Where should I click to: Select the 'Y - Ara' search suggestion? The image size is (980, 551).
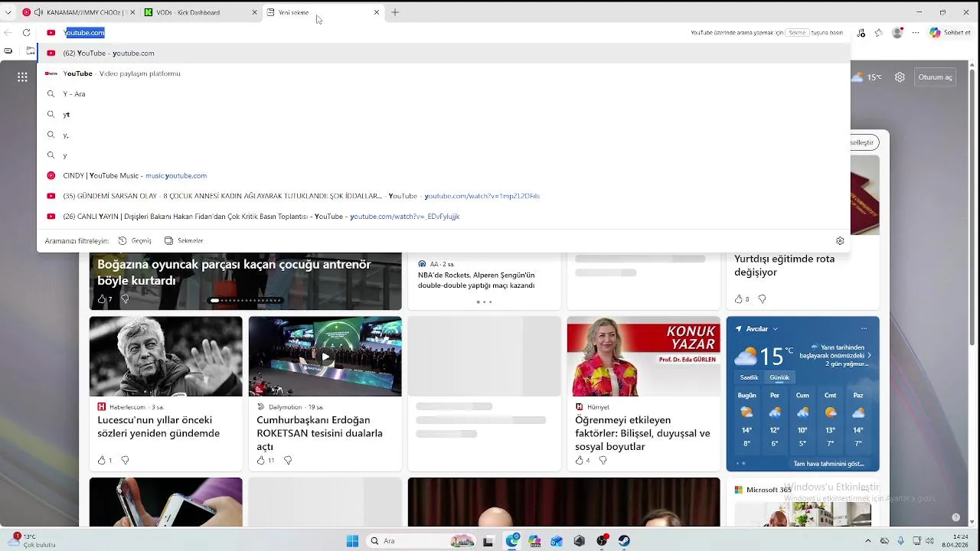pyautogui.click(x=443, y=93)
